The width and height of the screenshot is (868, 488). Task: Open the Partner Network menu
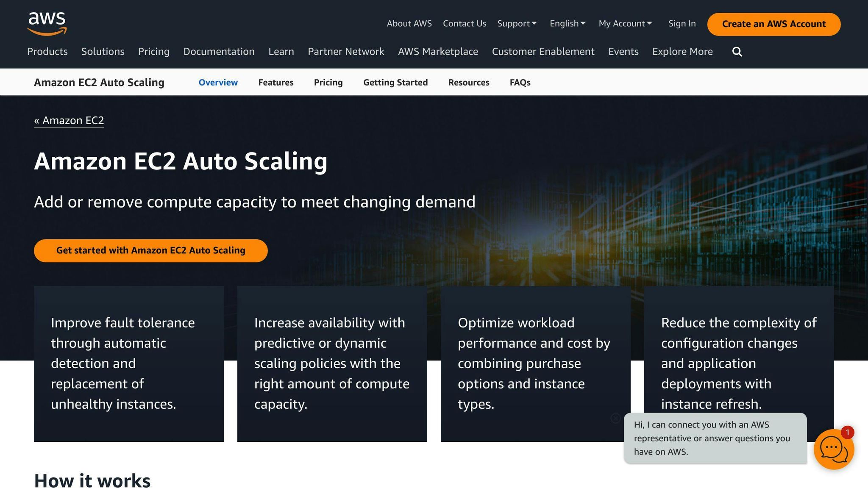(345, 51)
